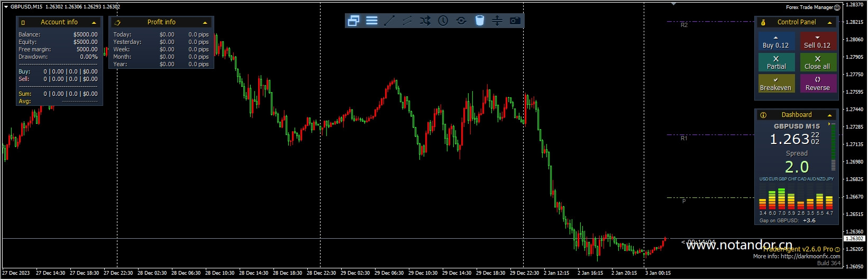868x280 pixels.
Task: Click the Equity row in Account info
Action: pos(58,42)
